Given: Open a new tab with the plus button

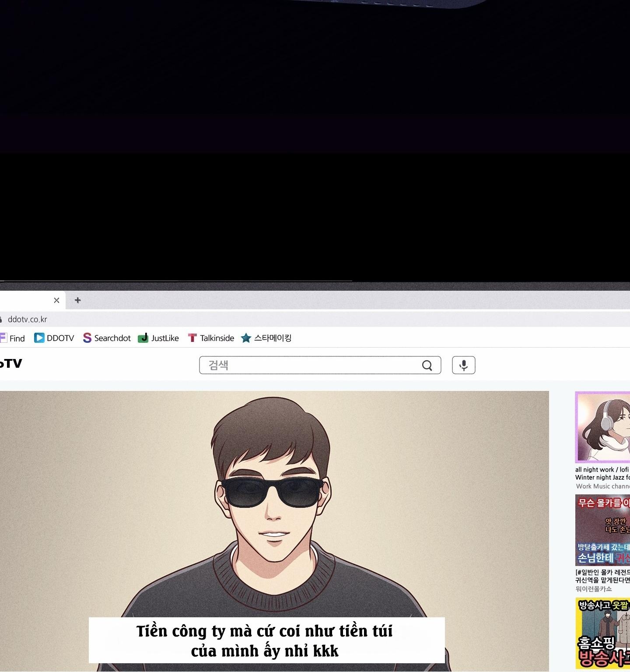Looking at the screenshot, I should pyautogui.click(x=78, y=300).
